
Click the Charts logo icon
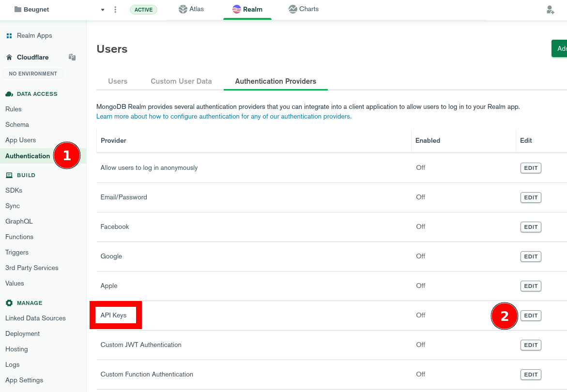[x=292, y=9]
